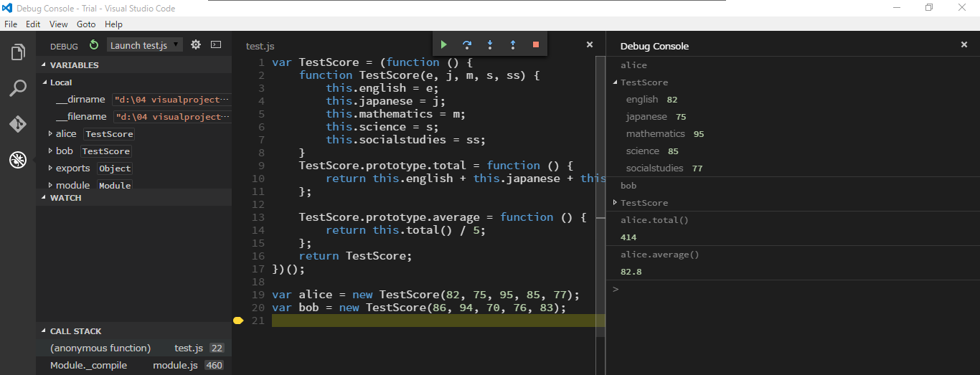Image resolution: width=980 pixels, height=375 pixels.
Task: Open the Search view in activity bar
Action: [x=18, y=88]
